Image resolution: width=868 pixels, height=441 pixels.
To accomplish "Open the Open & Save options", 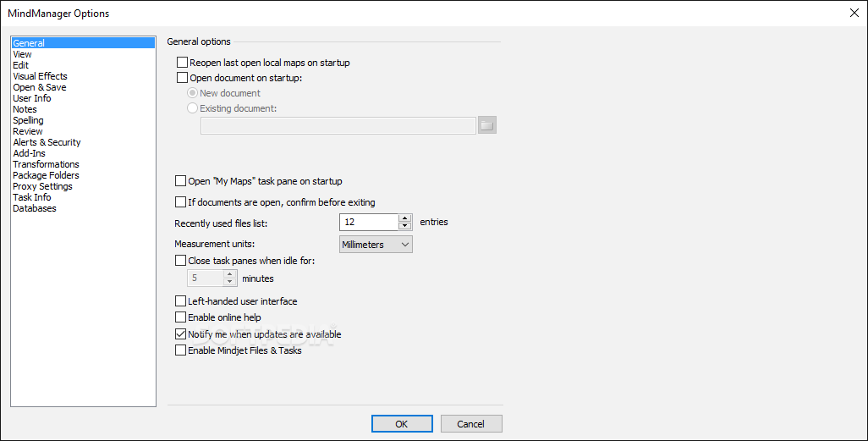I will [x=84, y=87].
